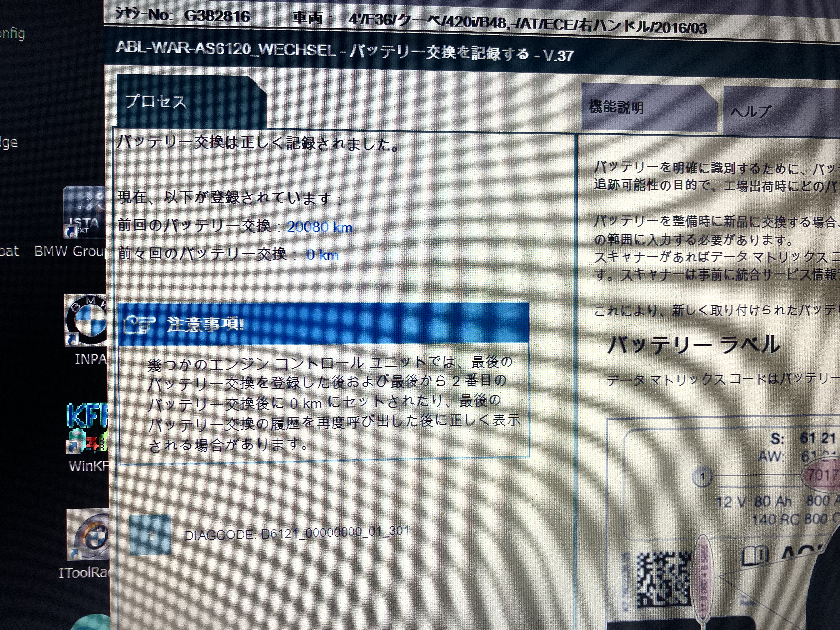The width and height of the screenshot is (840, 630).
Task: Click the callout marker 1 on battery label
Action: (x=702, y=476)
